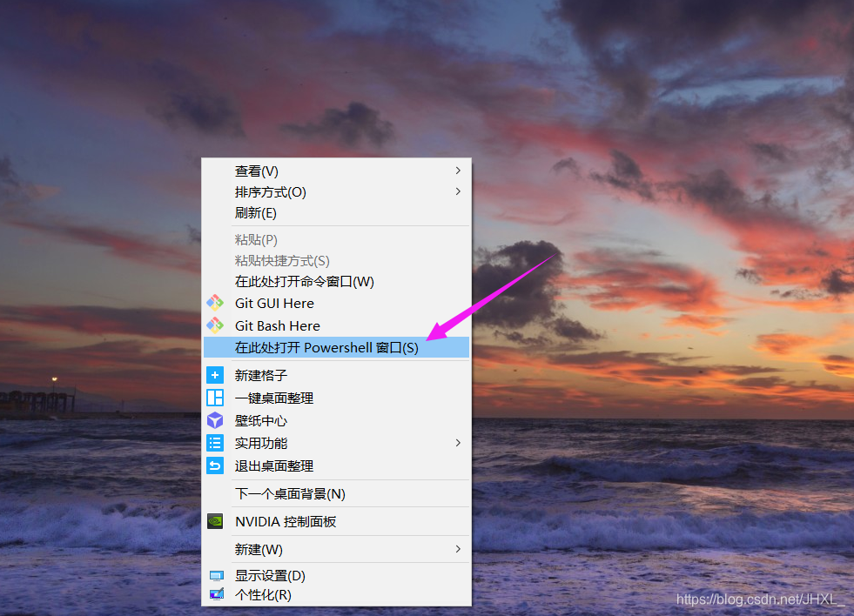This screenshot has width=854, height=616.
Task: Click the NVIDIA logo icon
Action: (x=215, y=521)
